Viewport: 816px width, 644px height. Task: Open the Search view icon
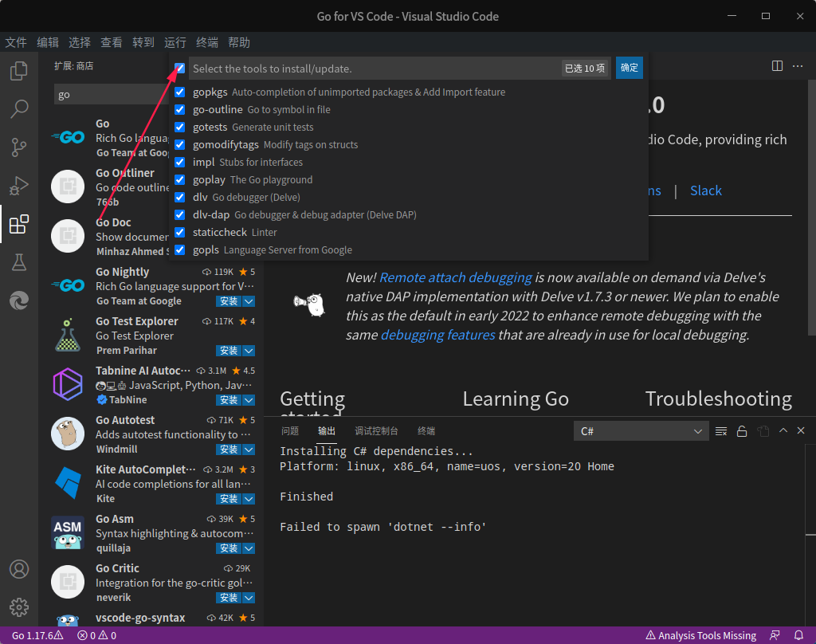coord(19,109)
